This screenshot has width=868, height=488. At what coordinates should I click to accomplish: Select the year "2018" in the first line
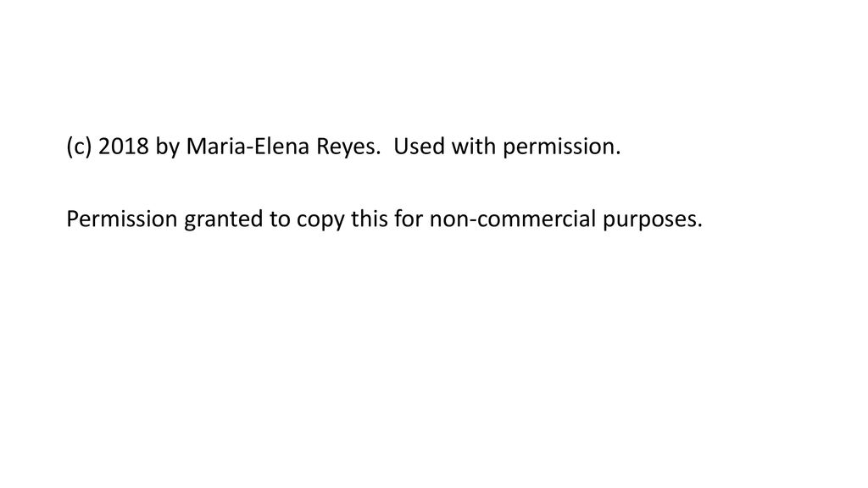(x=124, y=147)
